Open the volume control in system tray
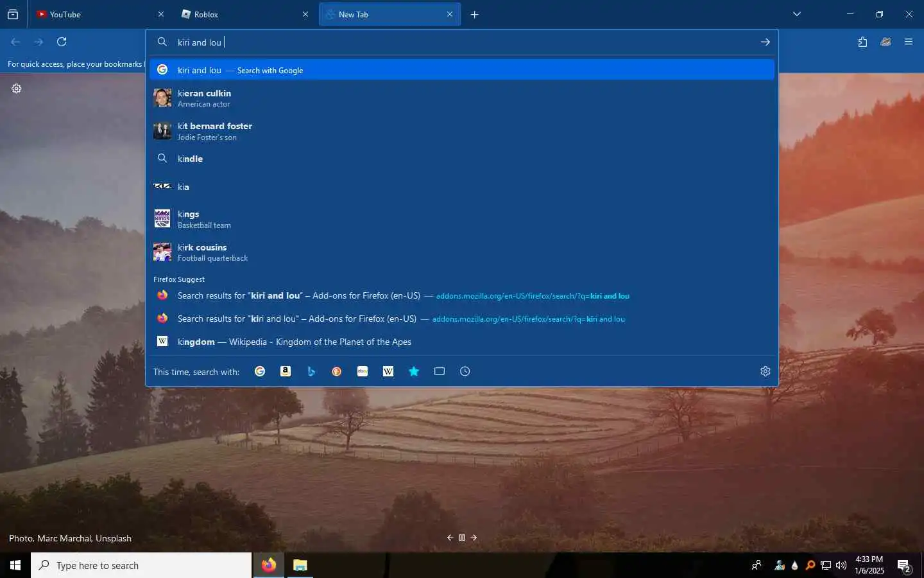Screen dimensions: 924x578 (841, 565)
